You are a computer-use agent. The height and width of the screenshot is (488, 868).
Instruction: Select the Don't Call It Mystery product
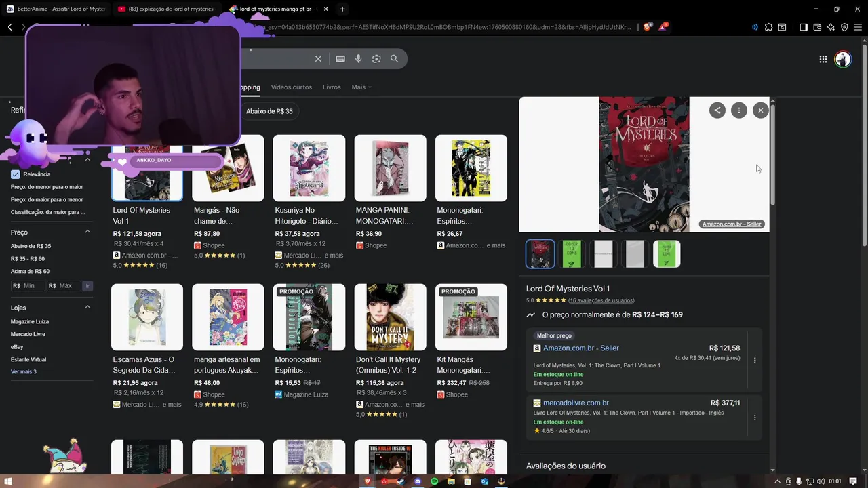click(391, 350)
